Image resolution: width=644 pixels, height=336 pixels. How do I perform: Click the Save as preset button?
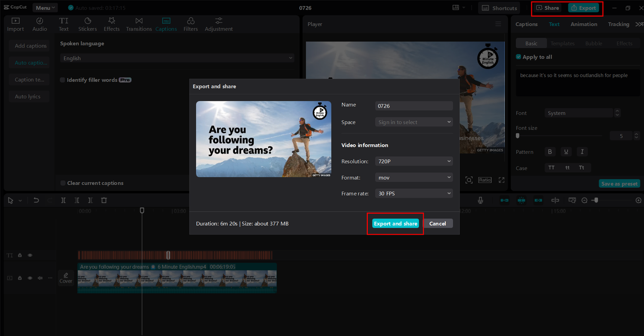point(619,183)
